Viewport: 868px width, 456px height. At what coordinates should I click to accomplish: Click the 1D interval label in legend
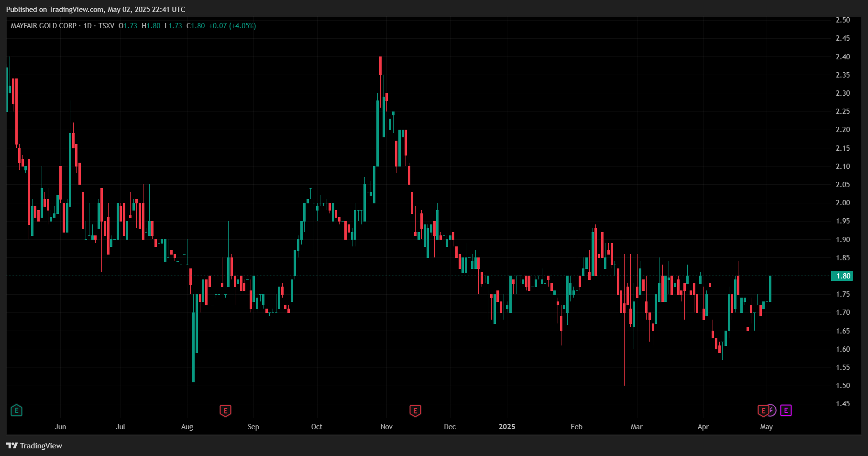[88, 26]
